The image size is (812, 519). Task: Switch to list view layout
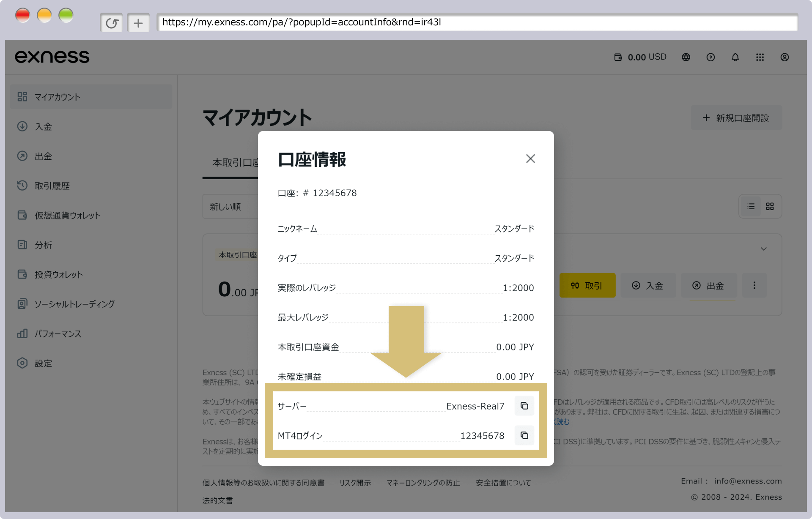(x=751, y=206)
